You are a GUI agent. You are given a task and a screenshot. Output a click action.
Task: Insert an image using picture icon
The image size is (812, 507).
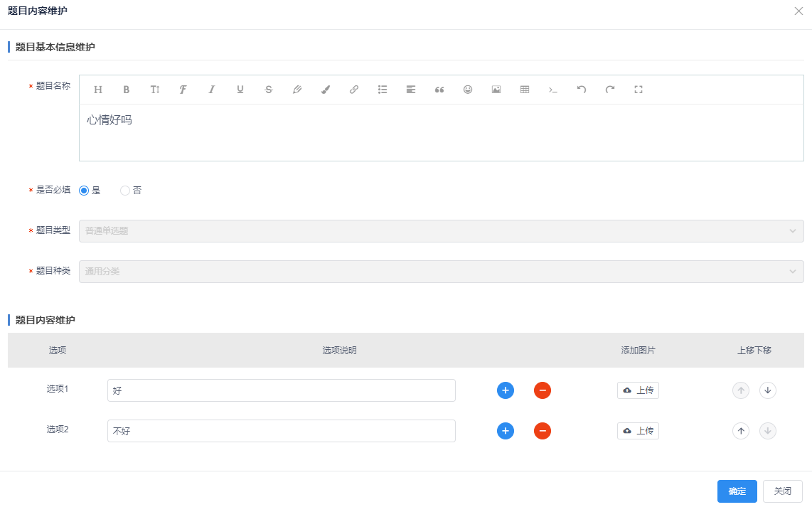click(x=496, y=90)
